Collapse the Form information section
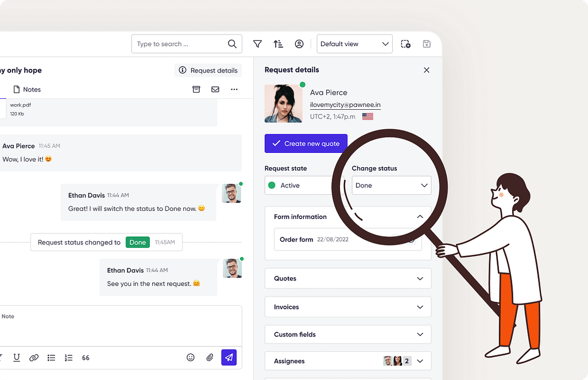588x380 pixels. pyautogui.click(x=420, y=217)
